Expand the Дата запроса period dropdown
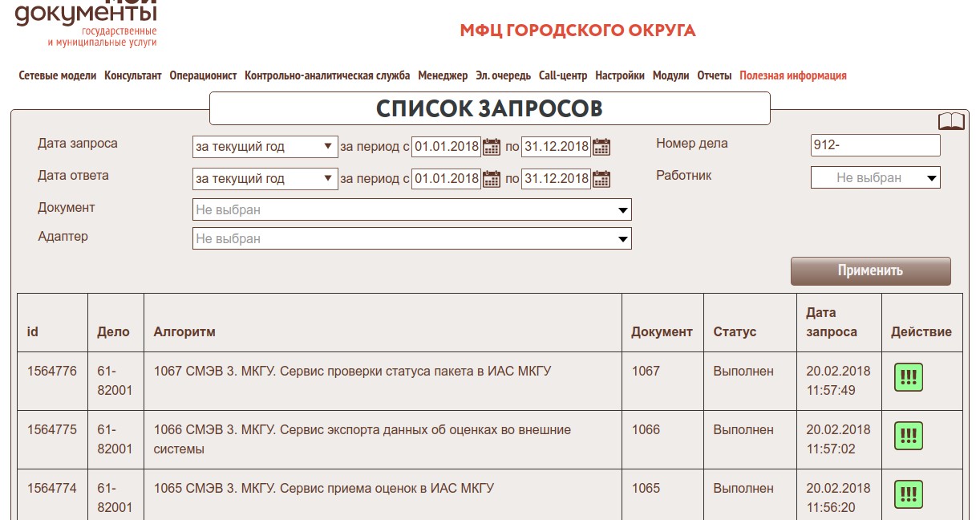Screen dimensions: 980x520 click(x=265, y=147)
